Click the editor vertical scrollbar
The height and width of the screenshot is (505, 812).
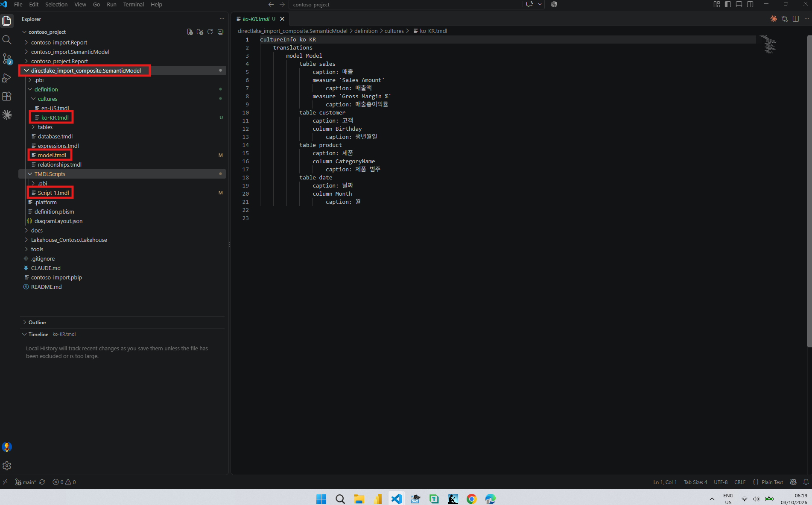[809, 191]
